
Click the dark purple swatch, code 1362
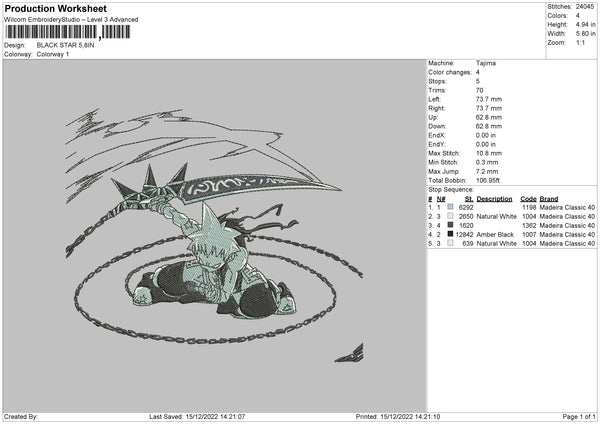(450, 225)
